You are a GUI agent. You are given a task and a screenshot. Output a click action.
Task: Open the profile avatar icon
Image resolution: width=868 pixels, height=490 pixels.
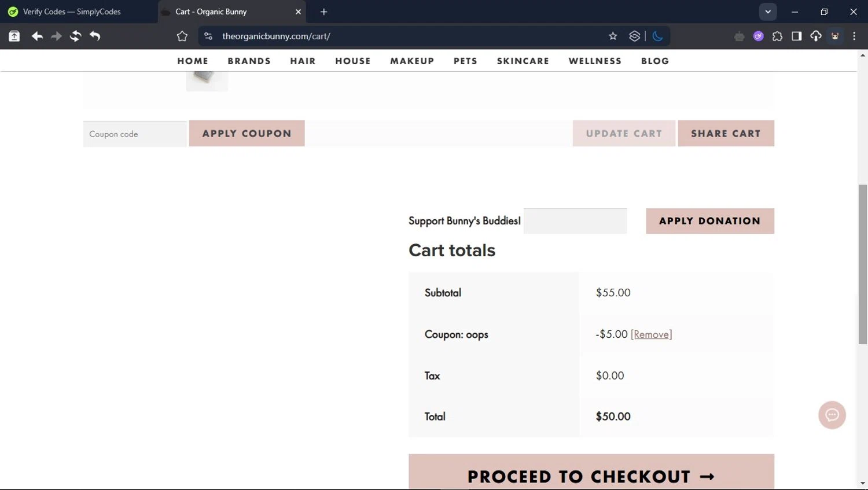click(x=835, y=36)
